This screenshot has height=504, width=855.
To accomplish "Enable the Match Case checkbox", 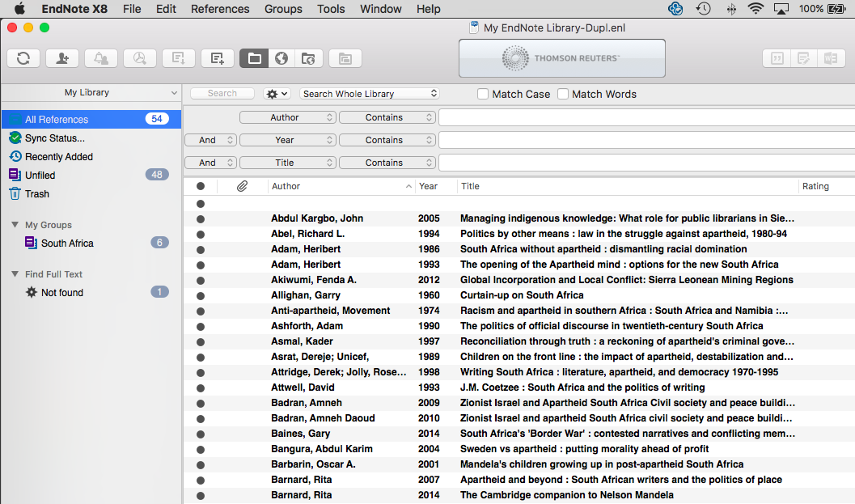I will (483, 94).
